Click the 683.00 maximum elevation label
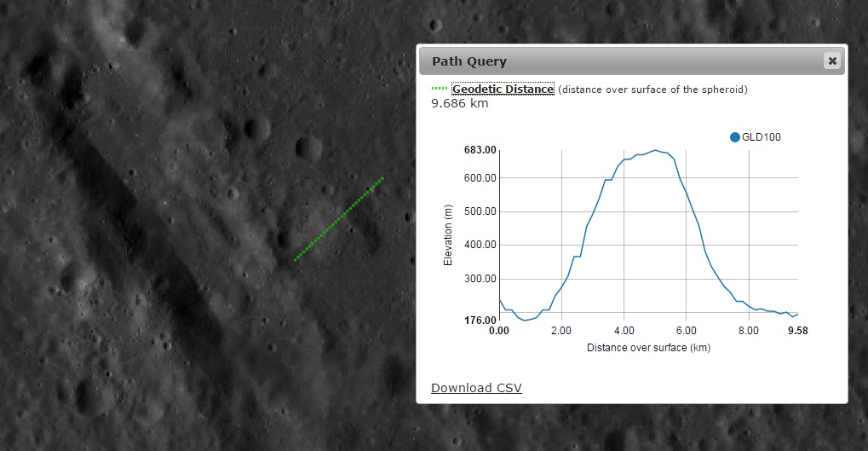This screenshot has width=868, height=451. point(480,150)
